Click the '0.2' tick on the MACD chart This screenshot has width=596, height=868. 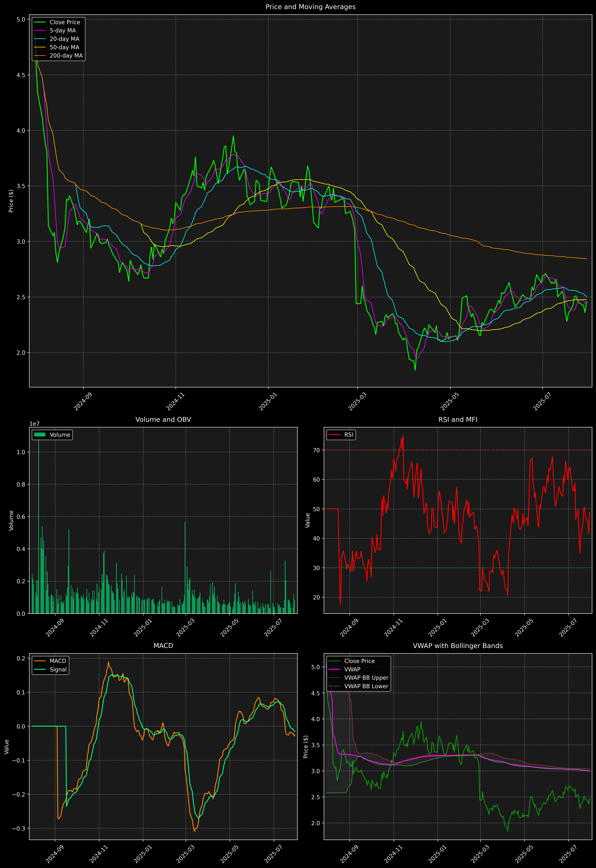(x=21, y=658)
